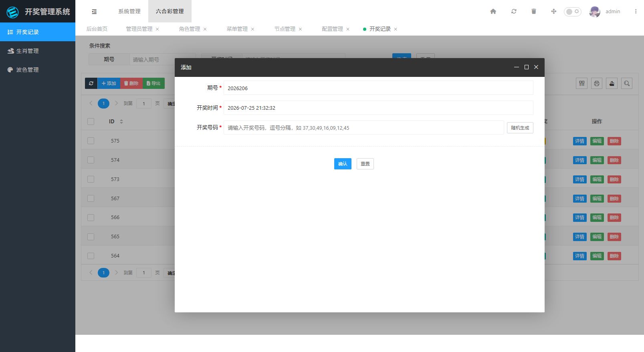
Task: Switch to 系统管理 top menu
Action: 129,11
